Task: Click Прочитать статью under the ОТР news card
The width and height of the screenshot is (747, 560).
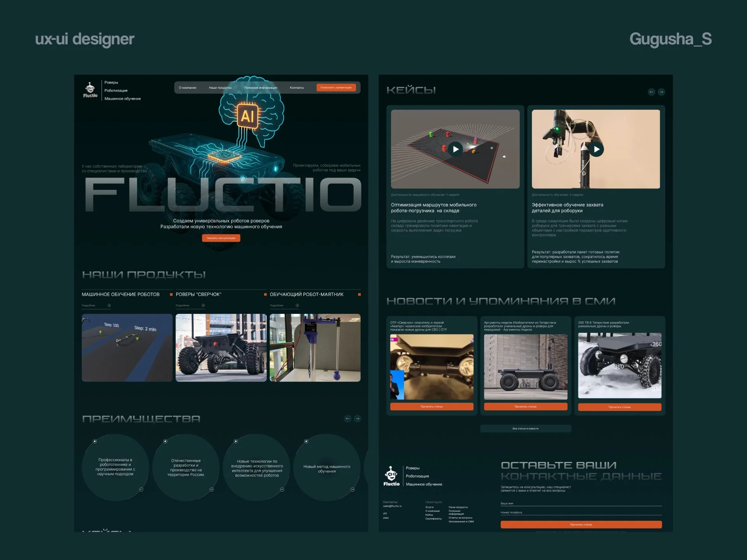Action: tap(432, 406)
